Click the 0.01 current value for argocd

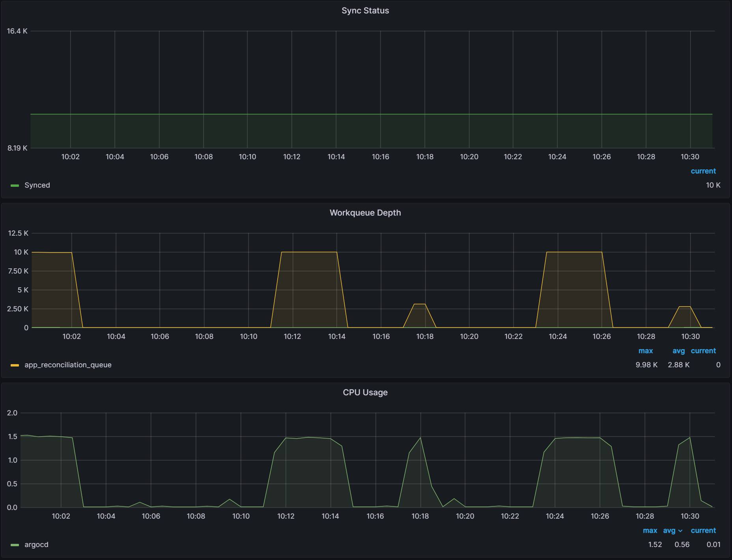713,545
